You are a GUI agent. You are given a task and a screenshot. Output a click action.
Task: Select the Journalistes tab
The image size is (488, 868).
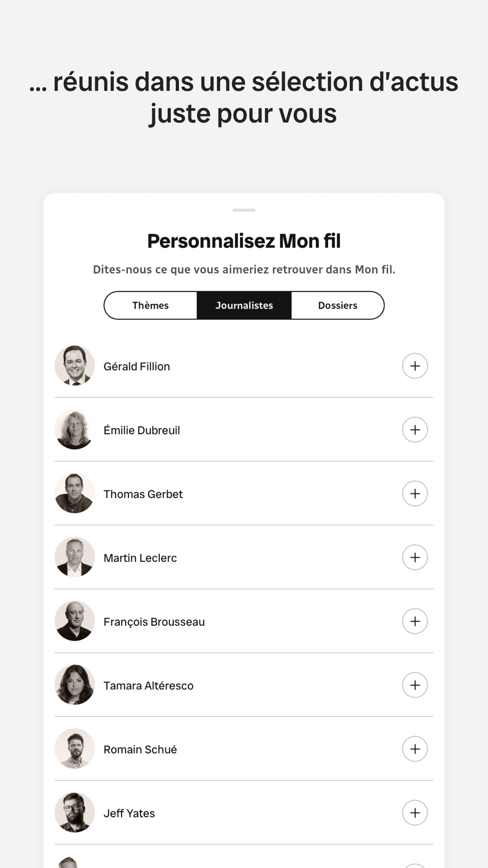pos(244,306)
